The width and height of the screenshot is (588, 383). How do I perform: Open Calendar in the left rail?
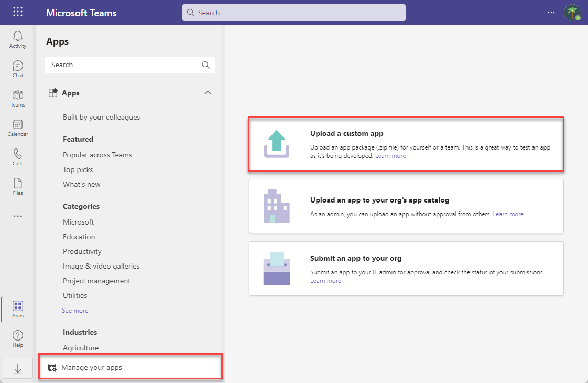pos(18,127)
